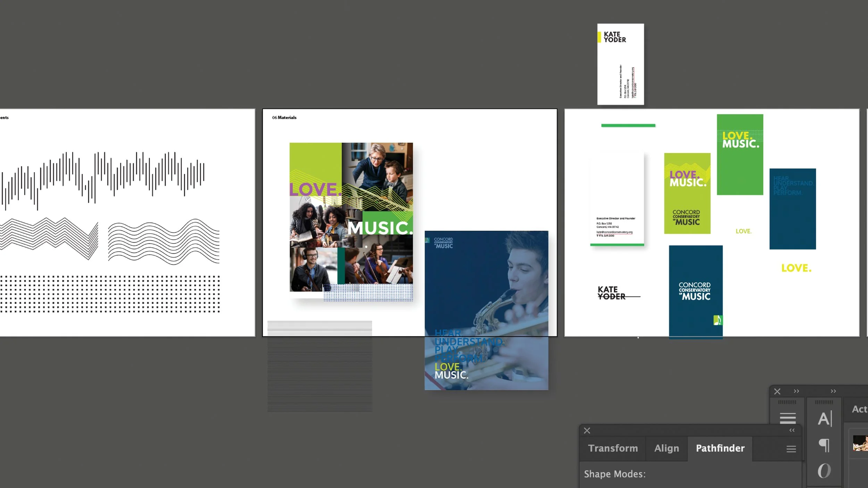868x488 pixels.
Task: Open the Actions panel tab
Action: [859, 409]
